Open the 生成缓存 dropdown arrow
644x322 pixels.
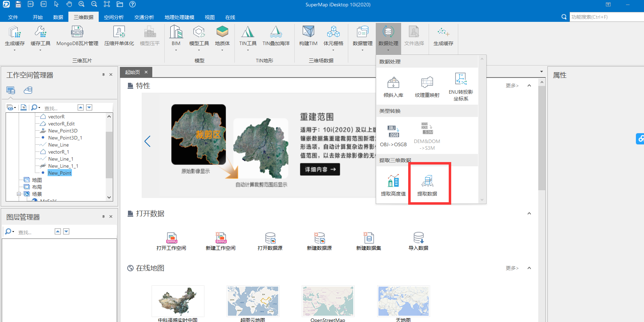click(15, 50)
